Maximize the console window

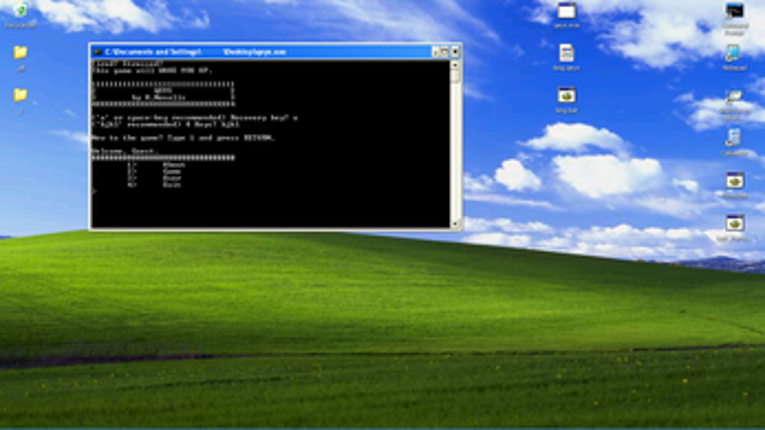[444, 52]
